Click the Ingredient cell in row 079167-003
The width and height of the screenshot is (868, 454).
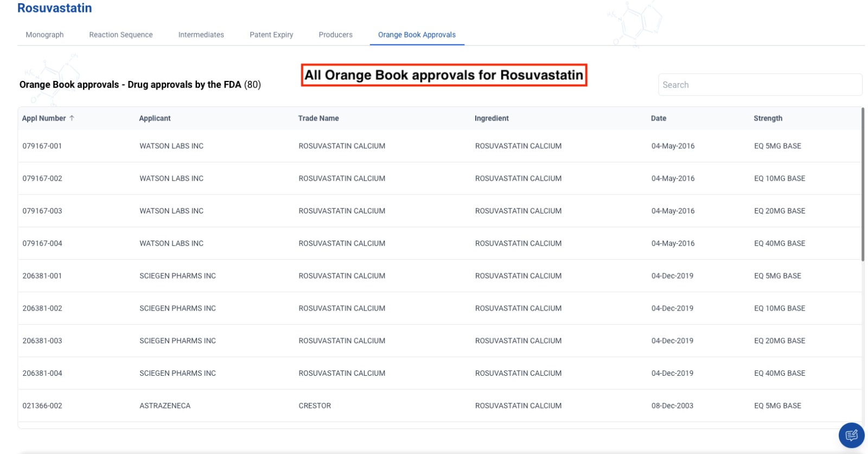point(518,211)
